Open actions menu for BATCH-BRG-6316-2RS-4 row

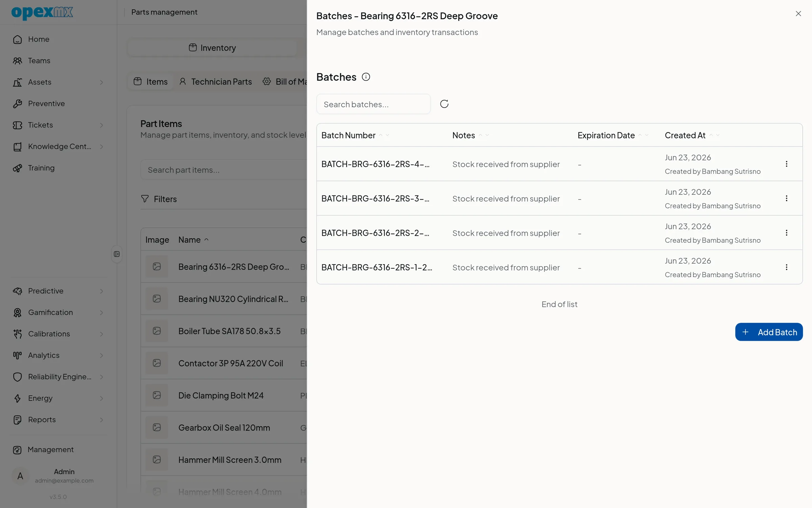click(x=786, y=164)
